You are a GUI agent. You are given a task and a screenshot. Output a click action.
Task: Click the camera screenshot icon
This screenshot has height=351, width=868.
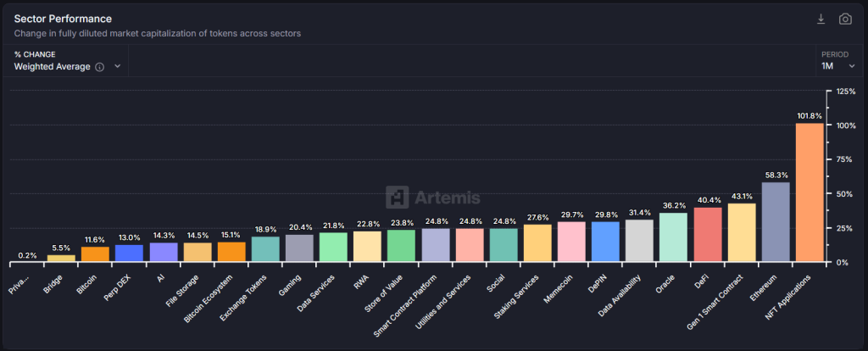coord(844,19)
